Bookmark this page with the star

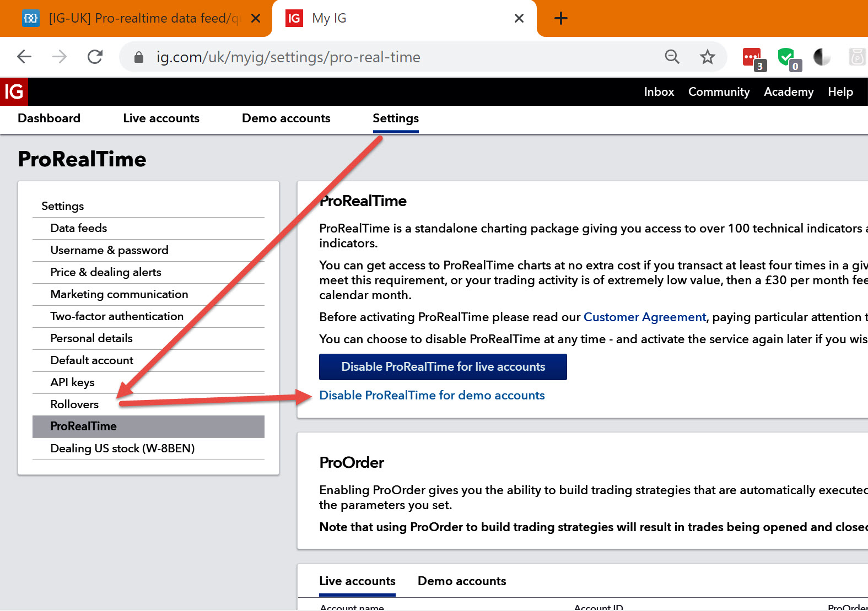(x=708, y=57)
